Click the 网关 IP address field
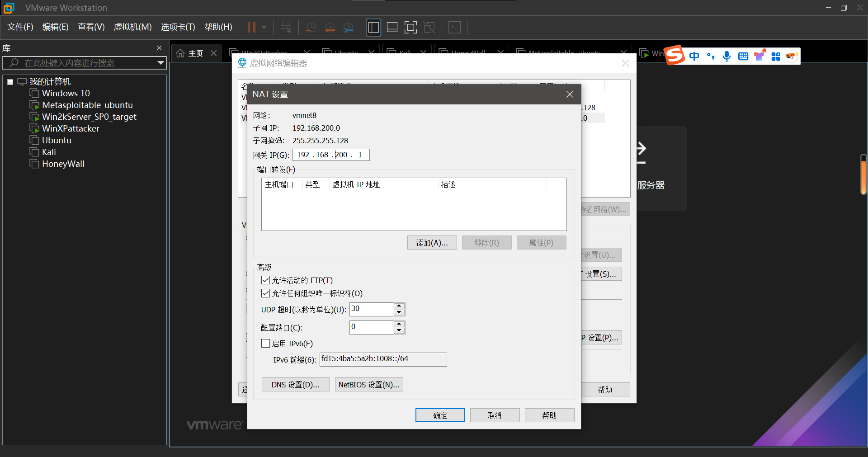This screenshot has height=457, width=868. (x=331, y=155)
